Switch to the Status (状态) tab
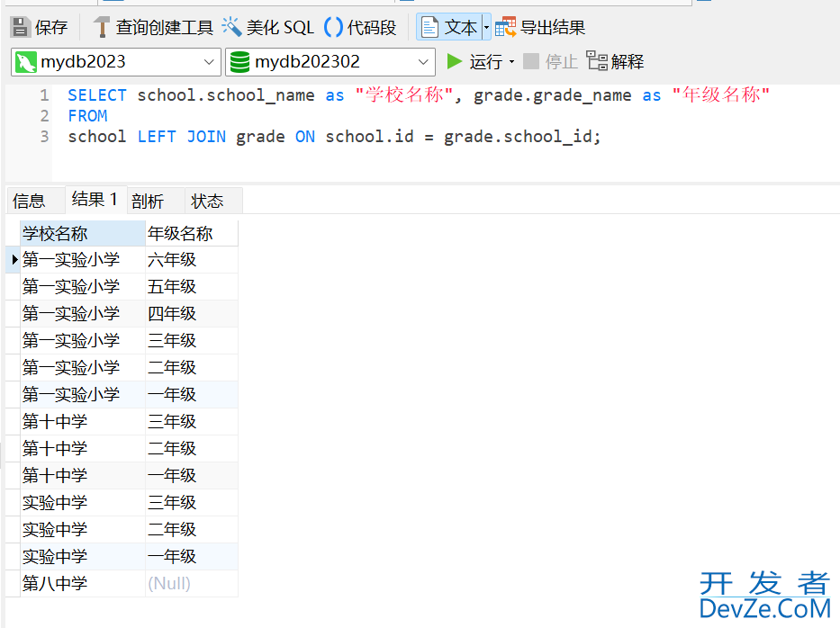Viewport: 840px width, 628px height. 213,201
